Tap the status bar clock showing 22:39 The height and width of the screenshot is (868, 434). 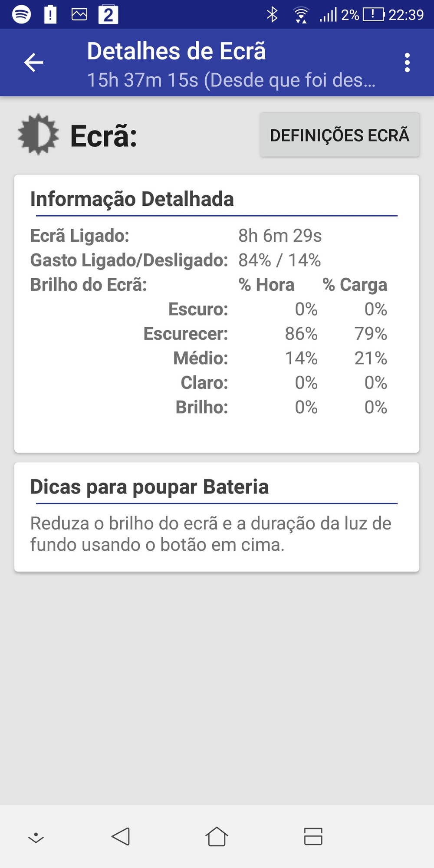coord(406,15)
